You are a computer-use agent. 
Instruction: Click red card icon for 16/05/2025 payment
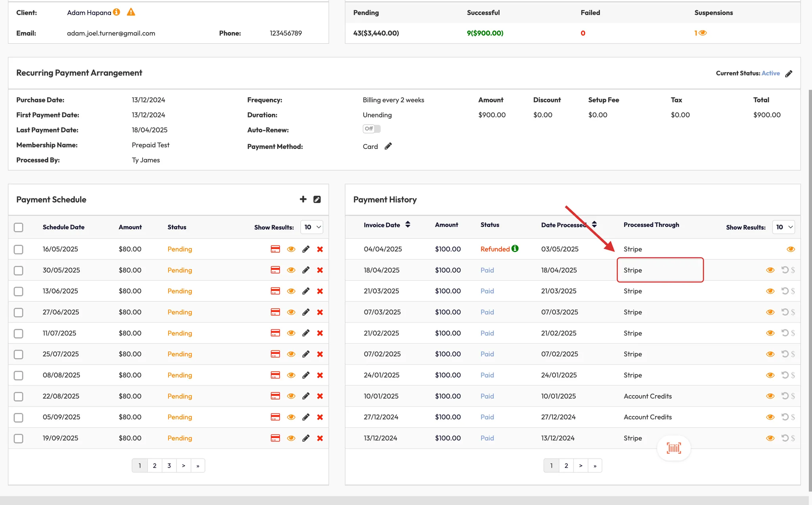coord(275,249)
